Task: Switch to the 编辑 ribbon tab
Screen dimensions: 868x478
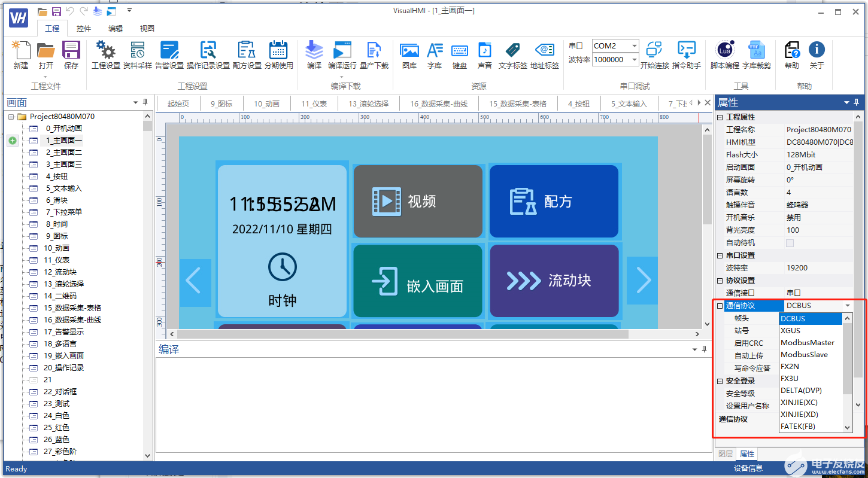Action: (116, 28)
